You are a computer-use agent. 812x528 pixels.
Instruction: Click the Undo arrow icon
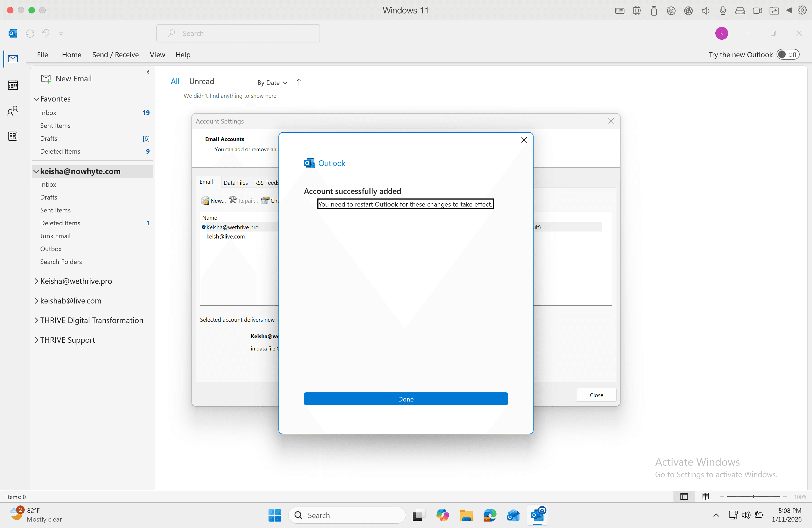tap(45, 33)
